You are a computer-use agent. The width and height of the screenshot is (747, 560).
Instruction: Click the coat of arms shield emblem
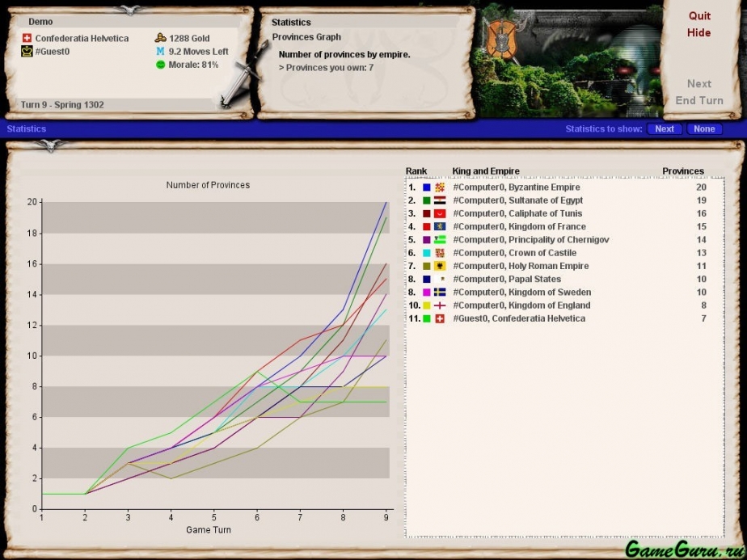503,39
